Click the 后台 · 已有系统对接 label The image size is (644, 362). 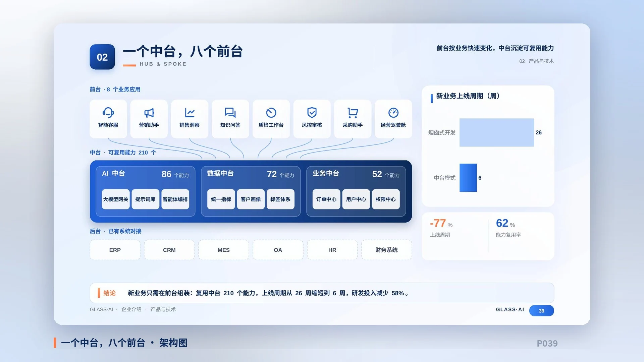point(115,231)
